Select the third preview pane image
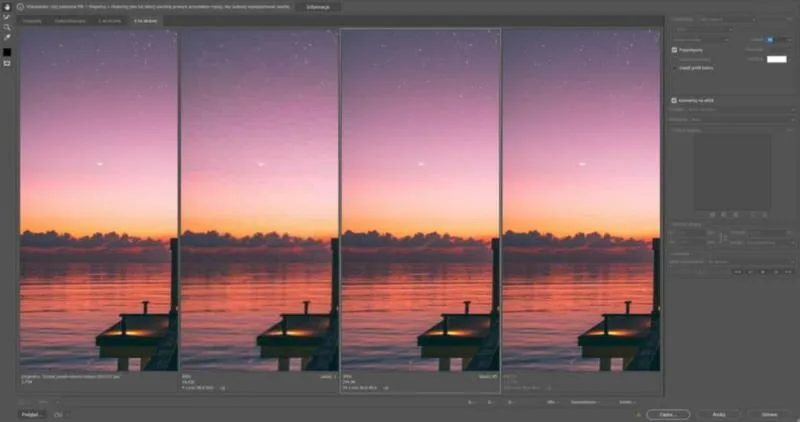Image resolution: width=800 pixels, height=422 pixels. [x=420, y=200]
